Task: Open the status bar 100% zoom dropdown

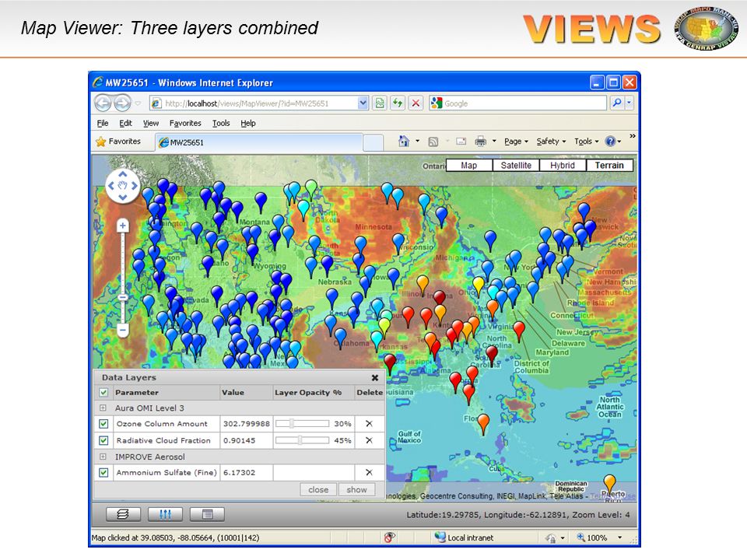Action: 620,537
